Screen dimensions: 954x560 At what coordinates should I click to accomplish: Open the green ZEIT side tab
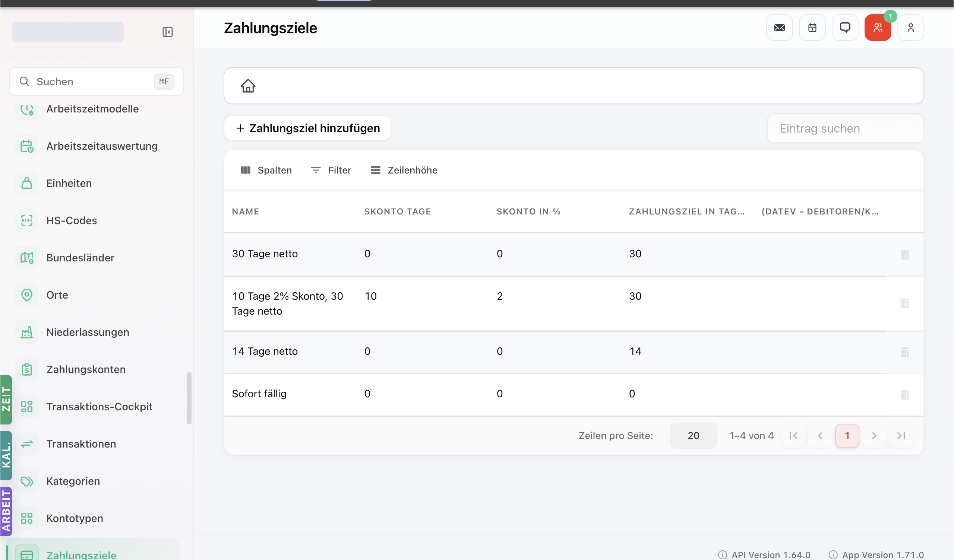tap(6, 400)
